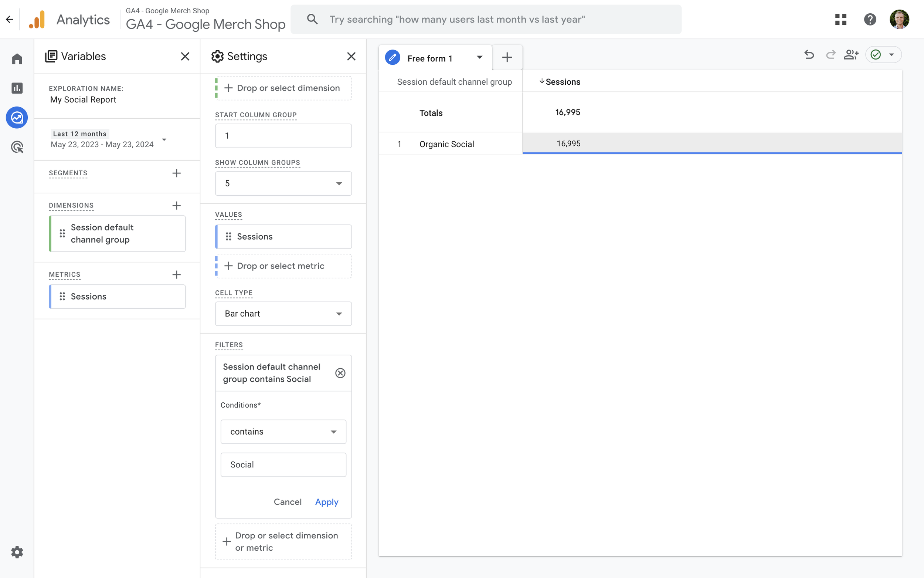Select the Explore compass icon

pos(17,117)
